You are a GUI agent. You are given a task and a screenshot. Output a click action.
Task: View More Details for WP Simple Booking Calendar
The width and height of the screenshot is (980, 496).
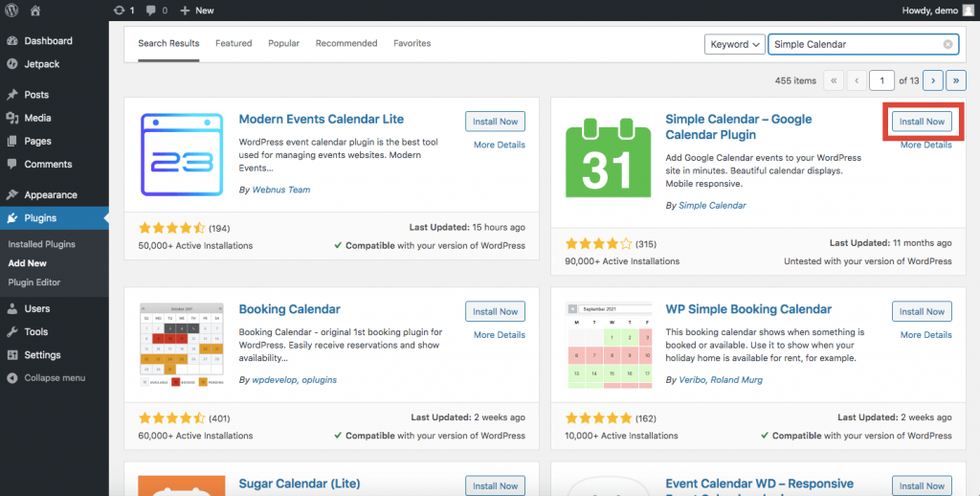pos(926,334)
